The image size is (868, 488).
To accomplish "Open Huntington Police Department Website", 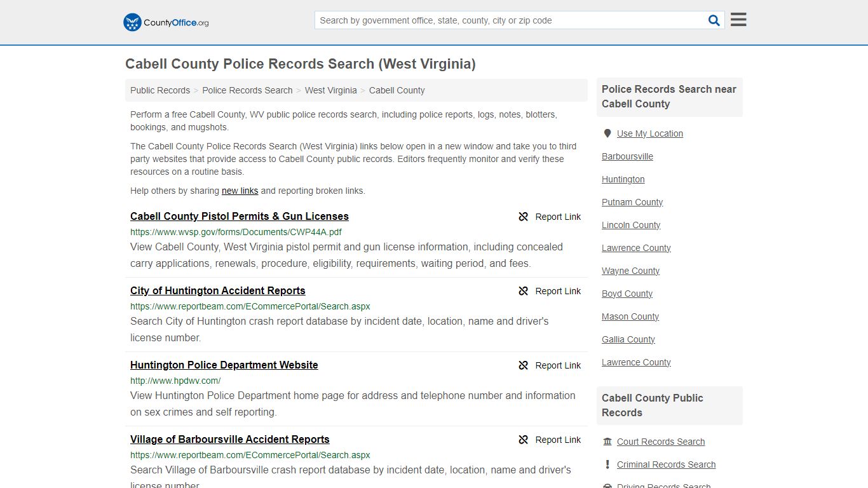I will coord(224,365).
